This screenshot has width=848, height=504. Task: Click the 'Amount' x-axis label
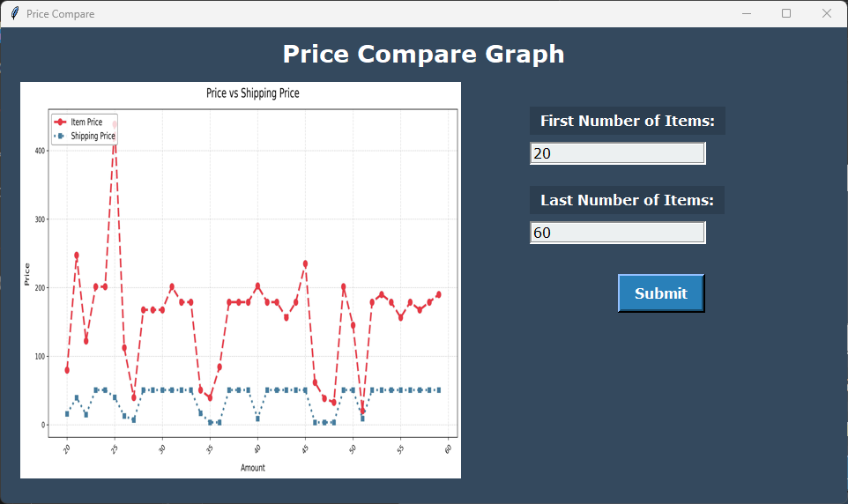pos(253,468)
